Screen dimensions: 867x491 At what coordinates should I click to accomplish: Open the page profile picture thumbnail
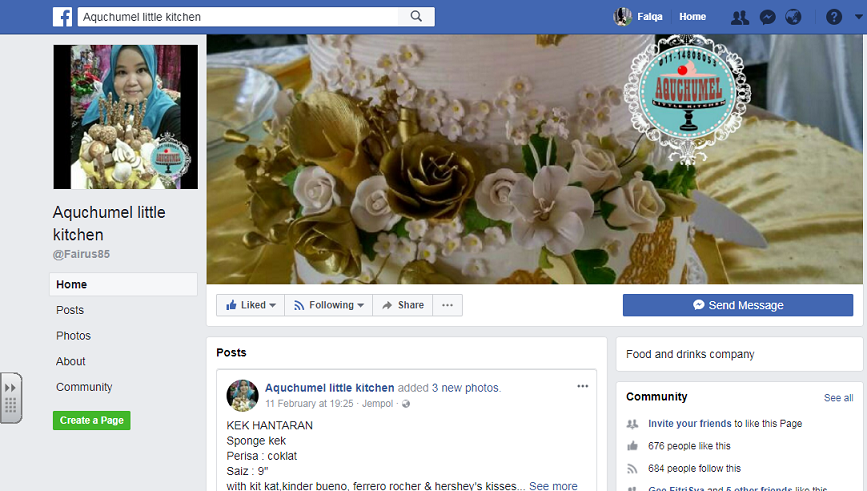[125, 117]
